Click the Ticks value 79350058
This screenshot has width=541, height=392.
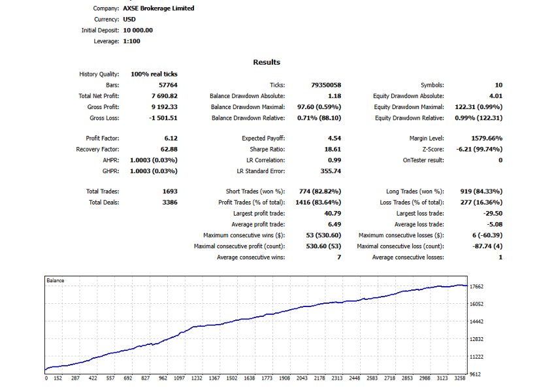click(326, 85)
